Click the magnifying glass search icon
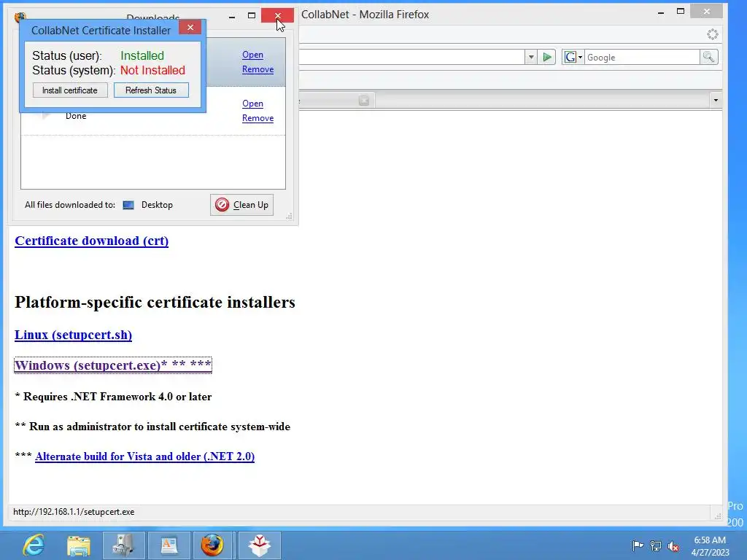This screenshot has width=747, height=560. [x=709, y=57]
